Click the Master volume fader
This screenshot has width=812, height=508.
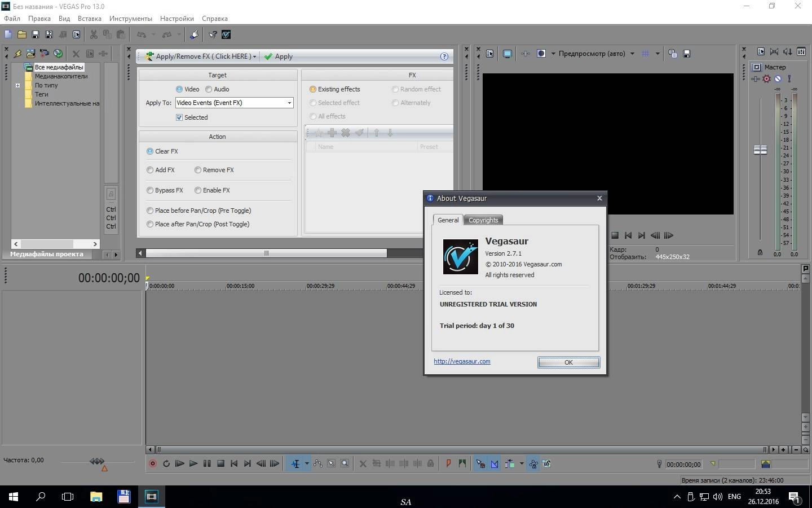pyautogui.click(x=761, y=150)
